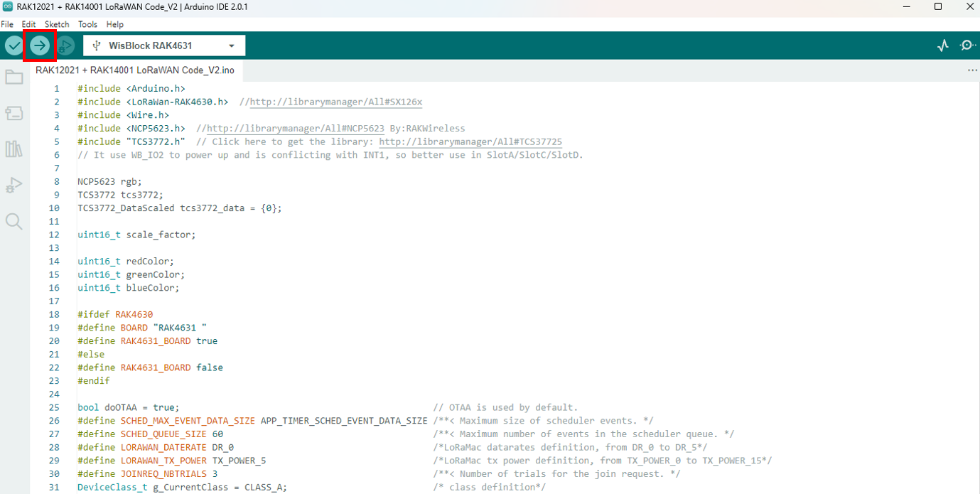This screenshot has width=980, height=494.
Task: Click the WB_IO2 power up comment line
Action: click(330, 155)
